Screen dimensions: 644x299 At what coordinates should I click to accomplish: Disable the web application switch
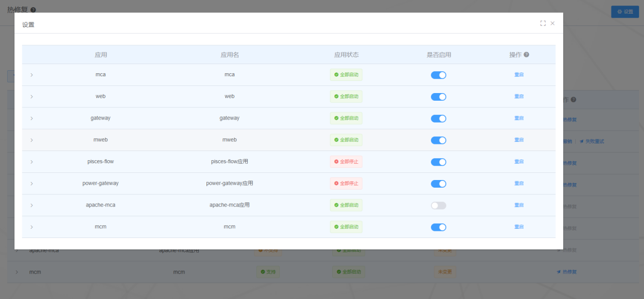[438, 97]
